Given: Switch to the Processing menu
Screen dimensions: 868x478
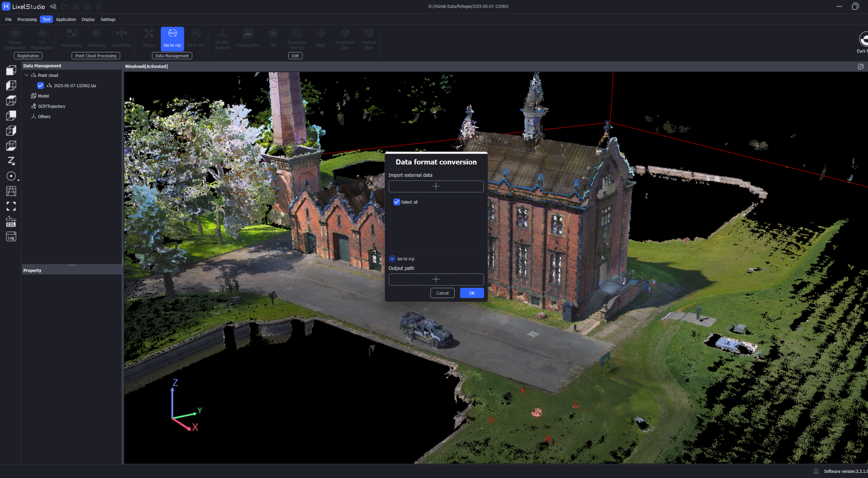Looking at the screenshot, I should click(27, 19).
